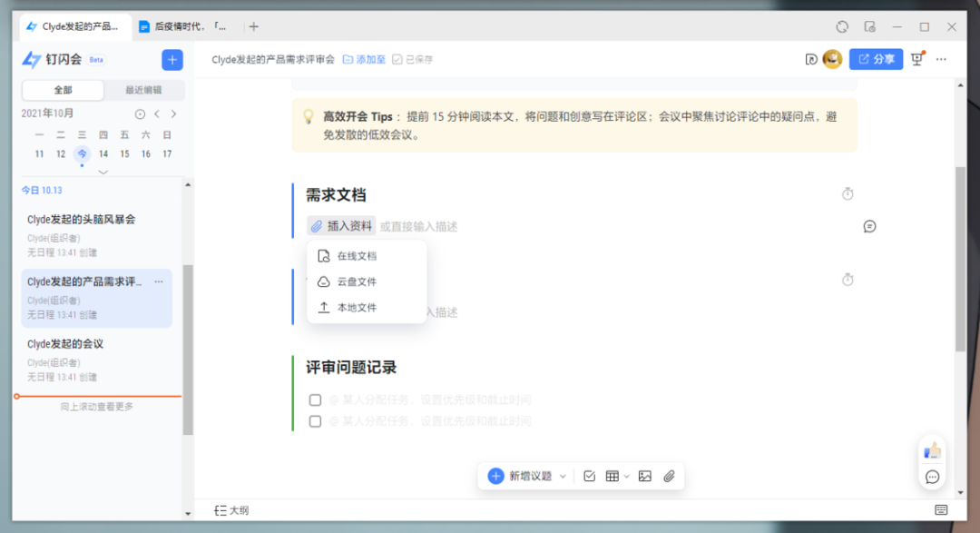Click the 2021年10月 month label
The image size is (980, 533).
[47, 114]
